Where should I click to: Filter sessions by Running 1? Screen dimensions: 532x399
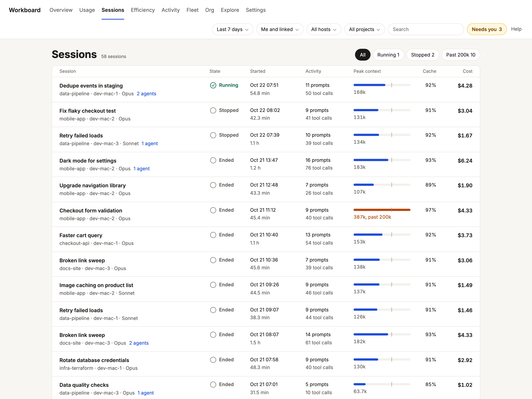[388, 55]
